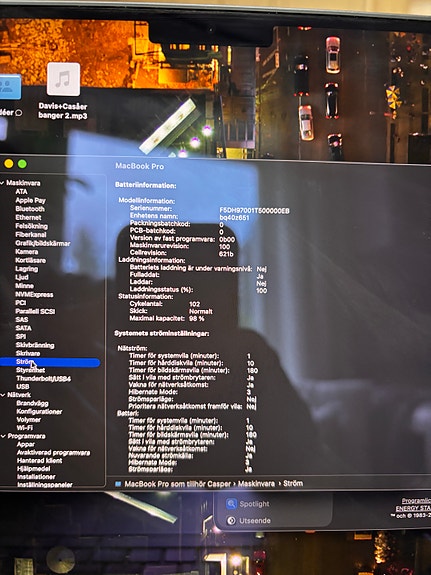Open Appar under Programvara

point(26,444)
